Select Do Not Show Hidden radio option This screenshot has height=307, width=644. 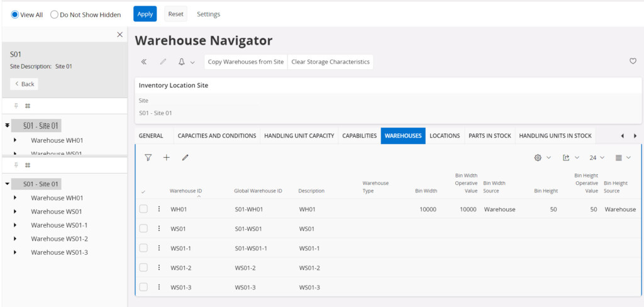pyautogui.click(x=54, y=14)
